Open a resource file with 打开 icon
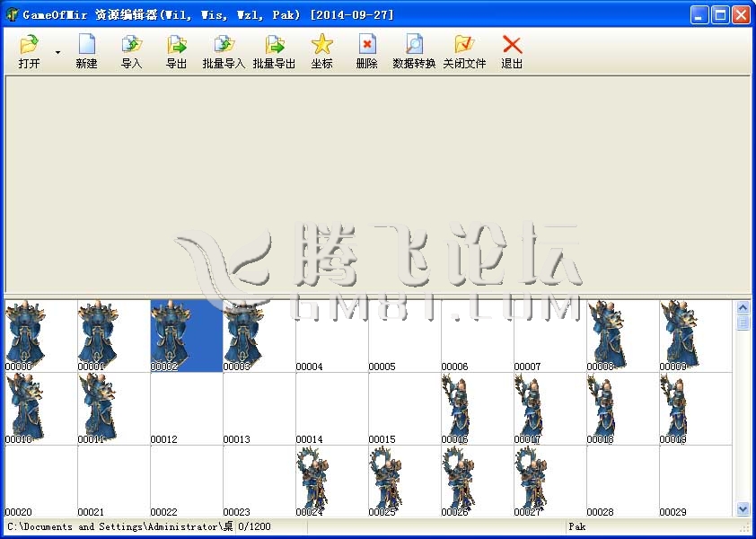The image size is (756, 539). (29, 51)
